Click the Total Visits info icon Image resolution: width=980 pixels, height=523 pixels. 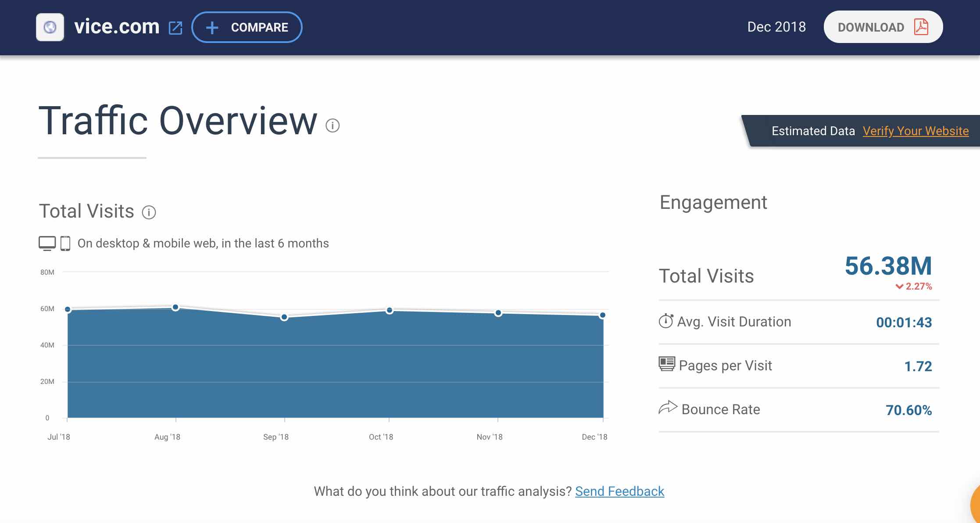[x=149, y=212]
